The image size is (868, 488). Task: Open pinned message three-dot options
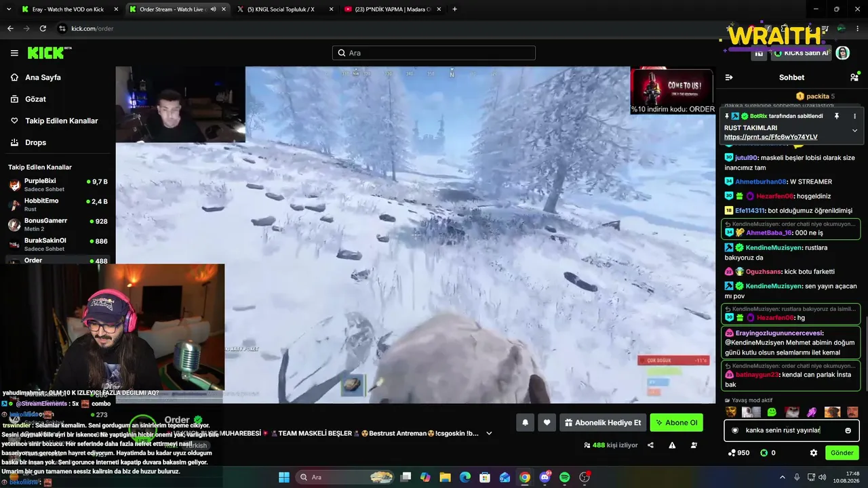point(854,116)
